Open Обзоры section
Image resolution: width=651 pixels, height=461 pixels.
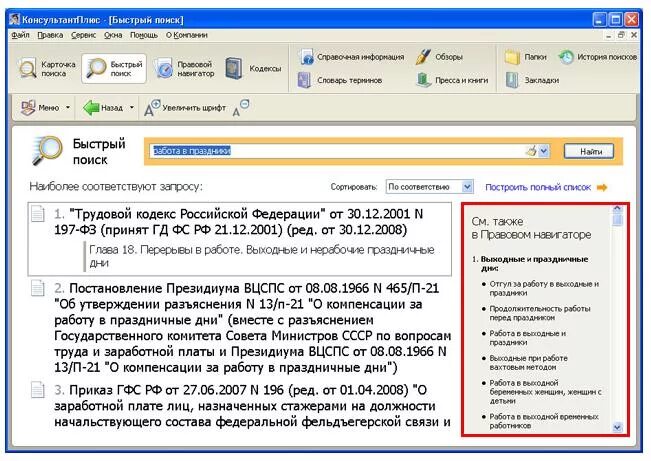point(440,57)
